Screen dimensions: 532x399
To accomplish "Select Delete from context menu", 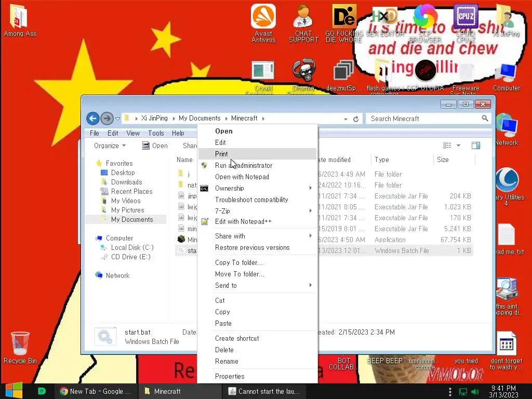I will (x=257, y=350).
